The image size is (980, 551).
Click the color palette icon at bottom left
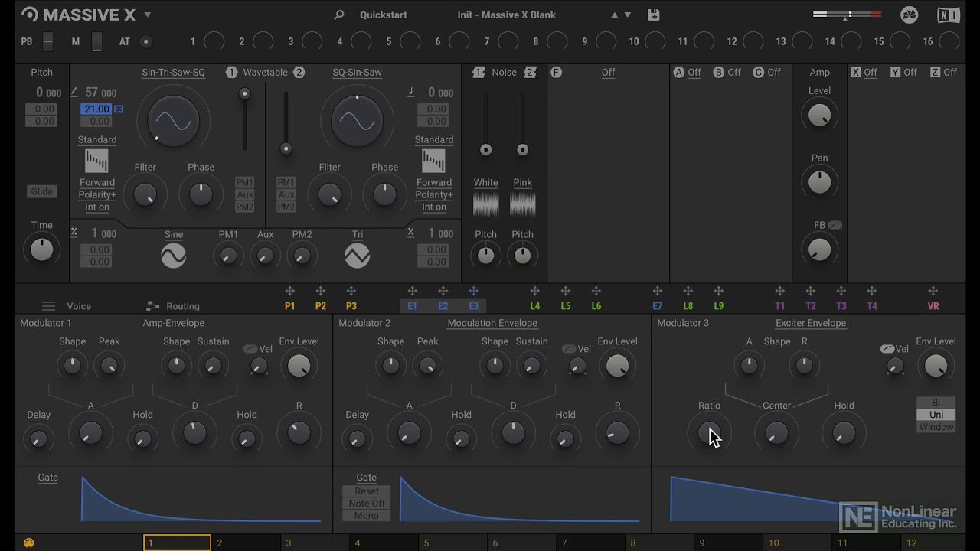click(x=29, y=543)
